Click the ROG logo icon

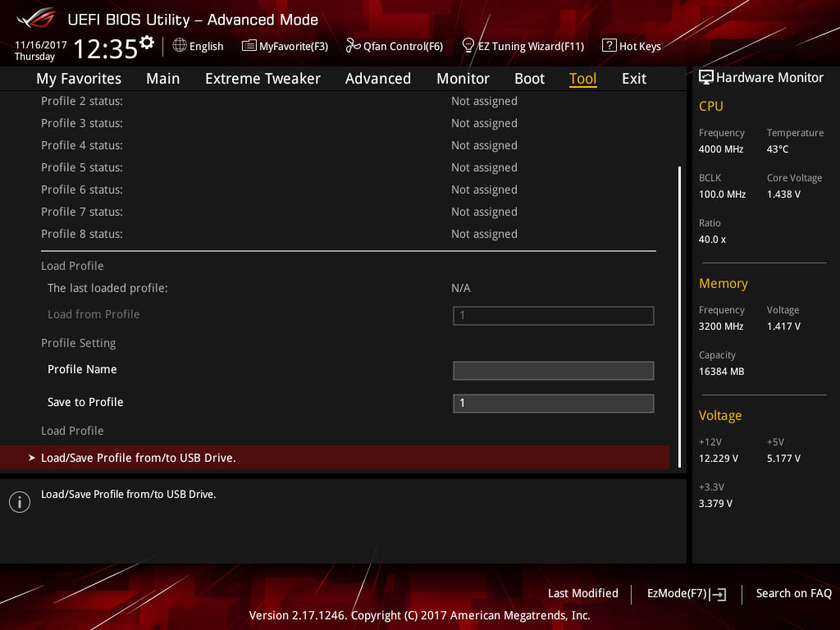pos(35,18)
